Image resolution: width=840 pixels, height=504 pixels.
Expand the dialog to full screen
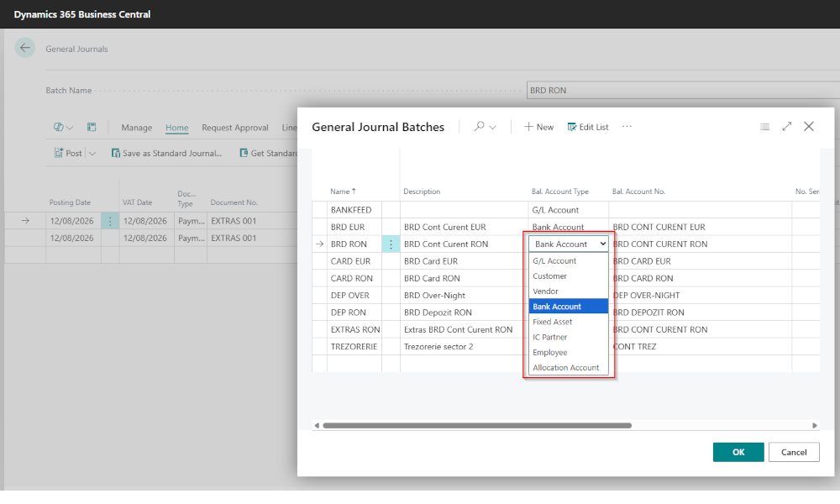click(786, 126)
